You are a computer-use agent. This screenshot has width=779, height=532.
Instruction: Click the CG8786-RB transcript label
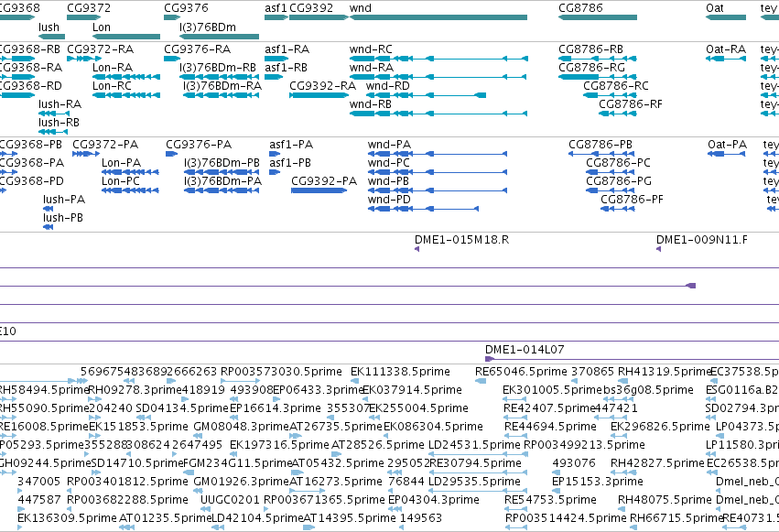click(590, 49)
